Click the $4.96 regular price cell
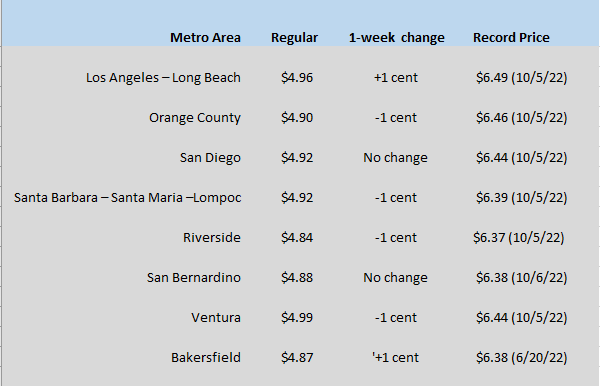The image size is (600, 386). (297, 78)
